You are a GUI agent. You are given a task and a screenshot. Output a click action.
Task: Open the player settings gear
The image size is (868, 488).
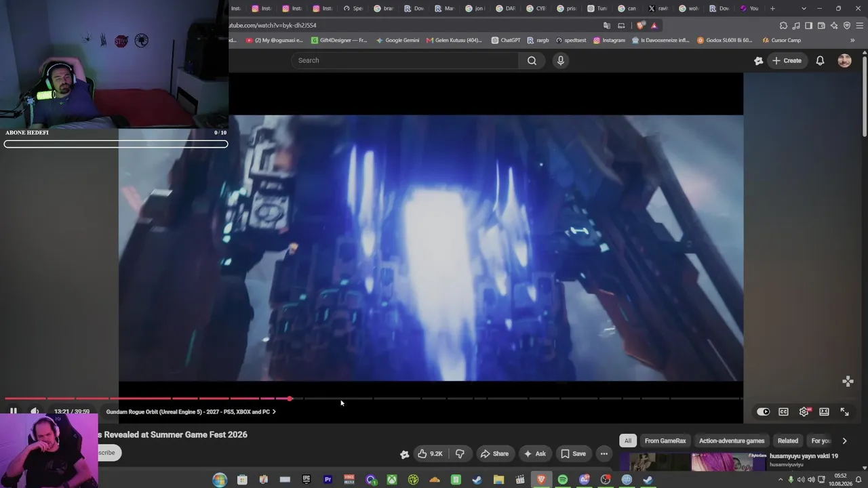pos(804,411)
